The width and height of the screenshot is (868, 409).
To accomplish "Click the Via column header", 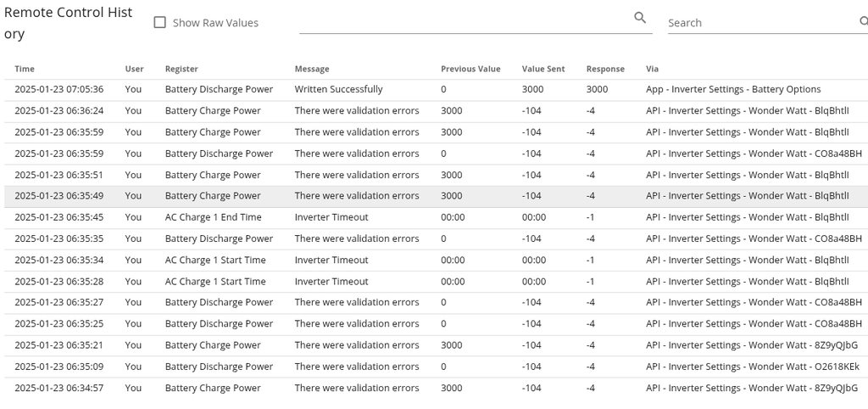I will 652,69.
